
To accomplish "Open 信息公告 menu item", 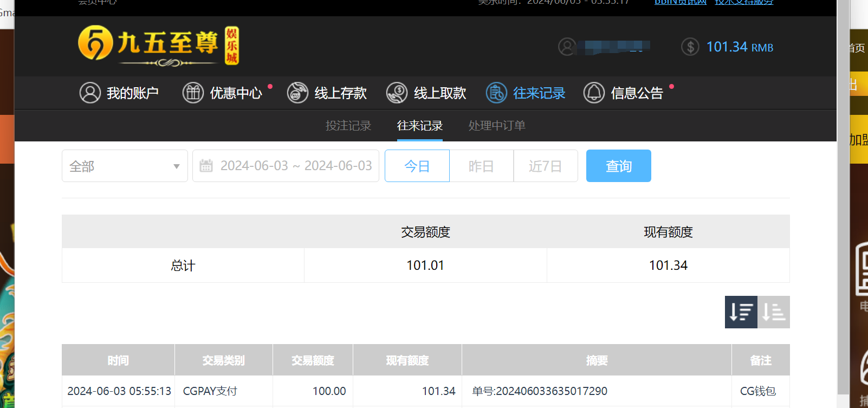I will [624, 93].
